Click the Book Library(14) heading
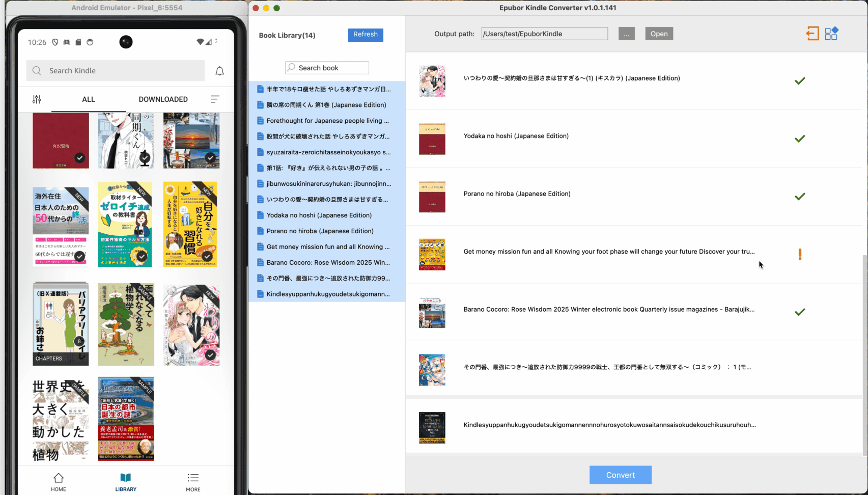Screen dimensions: 868x495 click(287, 35)
